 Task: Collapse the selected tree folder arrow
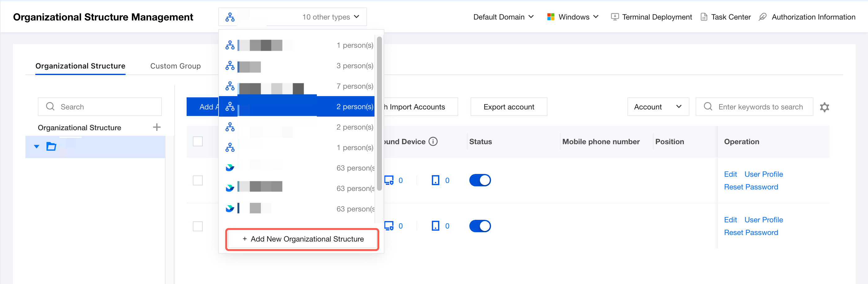coord(37,147)
